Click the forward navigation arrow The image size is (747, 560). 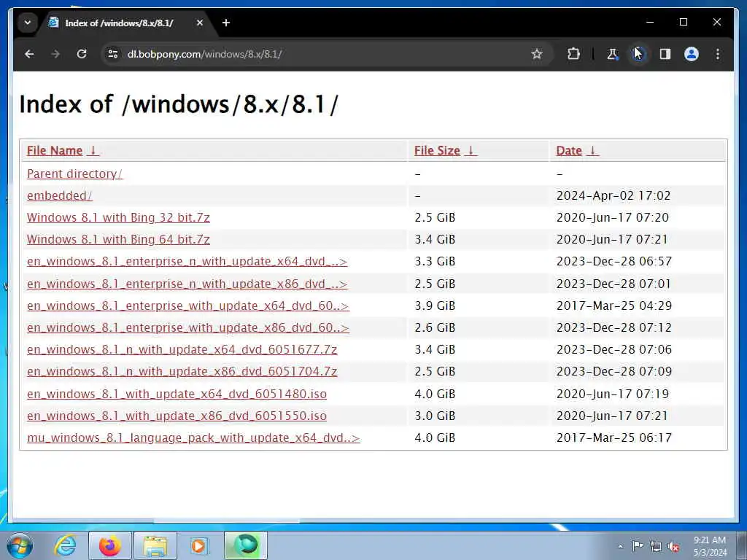tap(55, 54)
